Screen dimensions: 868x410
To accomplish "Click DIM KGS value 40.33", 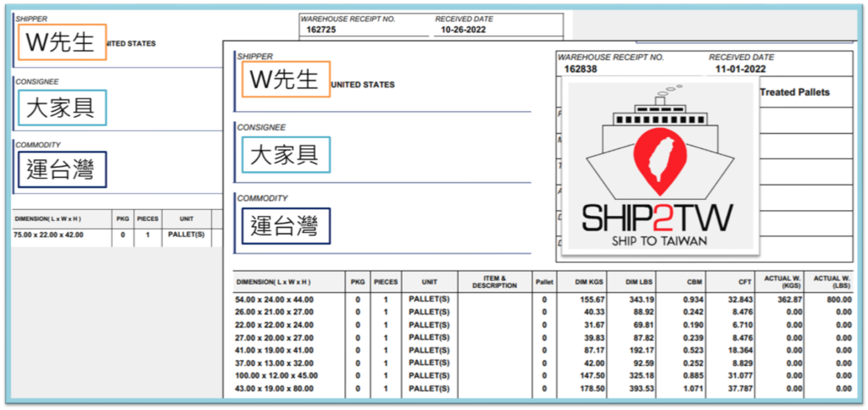I will (x=594, y=312).
